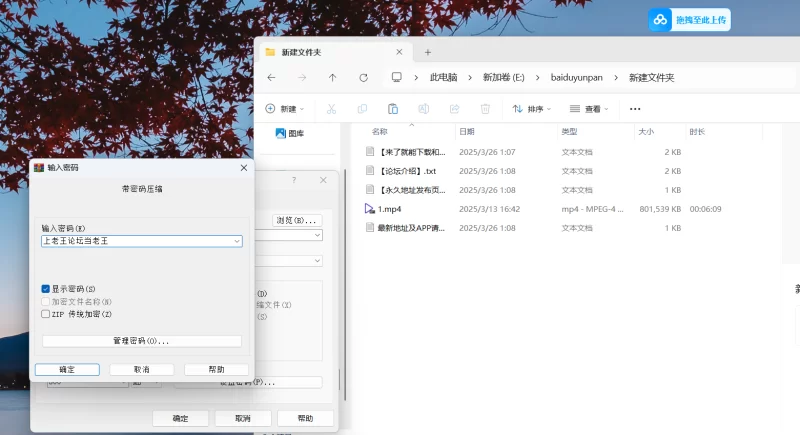800x435 pixels.
Task: Click the 管理密码(O)... button
Action: (141, 341)
